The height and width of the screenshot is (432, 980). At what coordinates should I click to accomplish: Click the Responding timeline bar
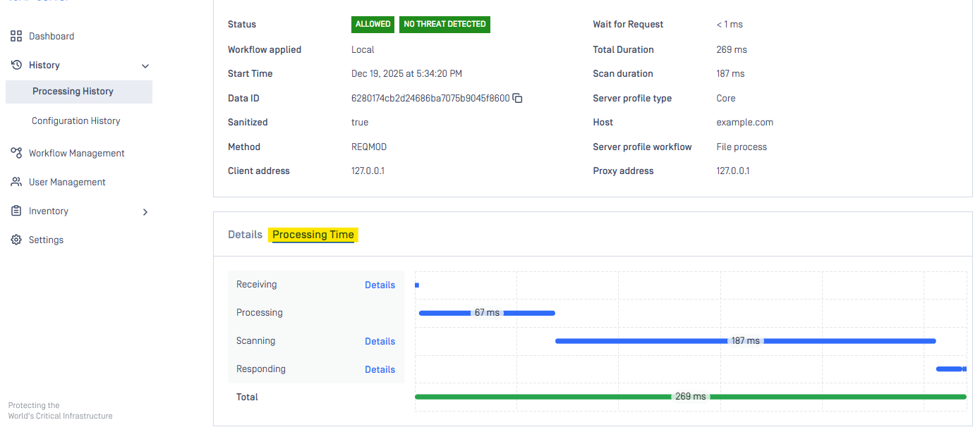(x=950, y=369)
